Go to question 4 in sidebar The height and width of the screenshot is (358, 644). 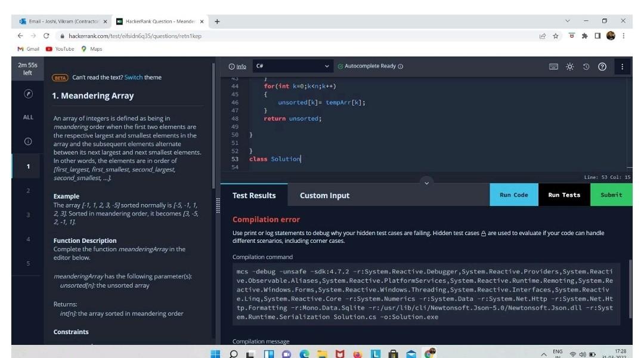click(x=28, y=239)
